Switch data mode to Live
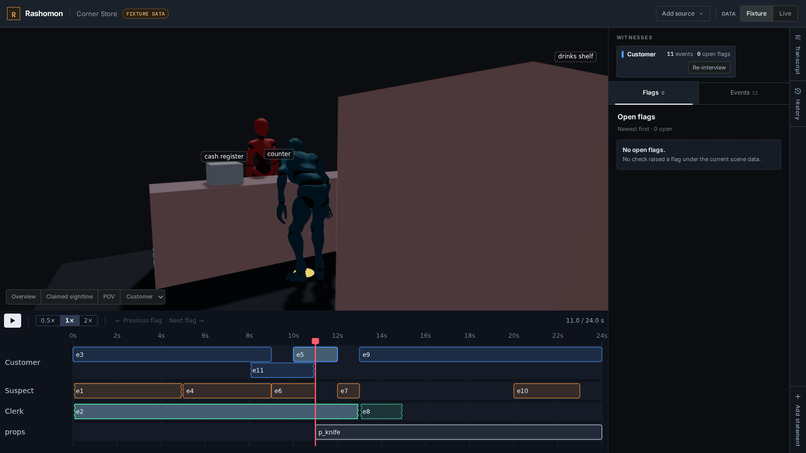 click(785, 14)
